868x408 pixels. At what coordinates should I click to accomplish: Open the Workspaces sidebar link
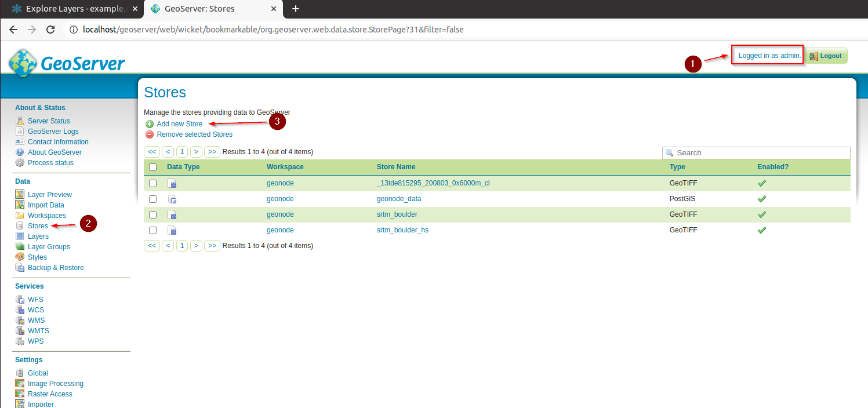coord(47,216)
